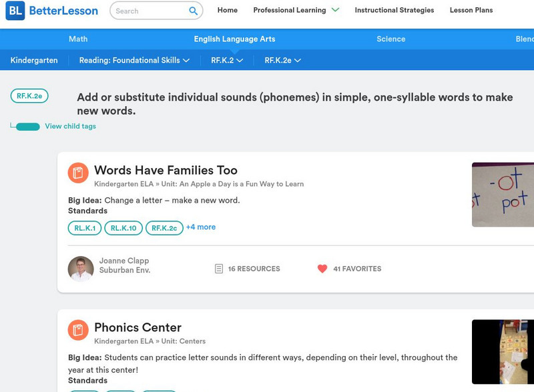Select the Science subject tab

[x=390, y=39]
